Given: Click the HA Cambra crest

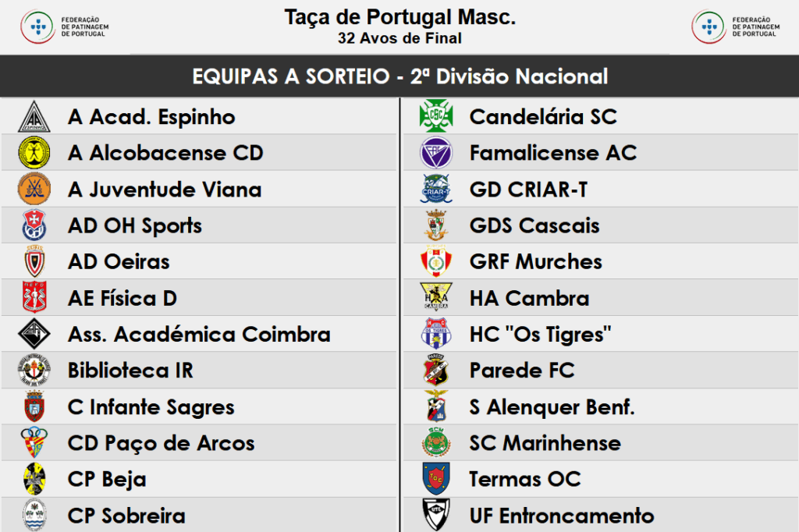Looking at the screenshot, I should tap(436, 298).
